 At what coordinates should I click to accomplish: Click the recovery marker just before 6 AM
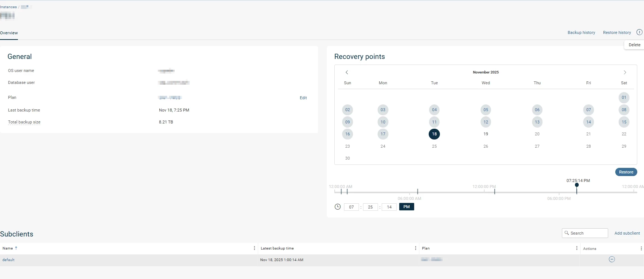[x=418, y=191]
